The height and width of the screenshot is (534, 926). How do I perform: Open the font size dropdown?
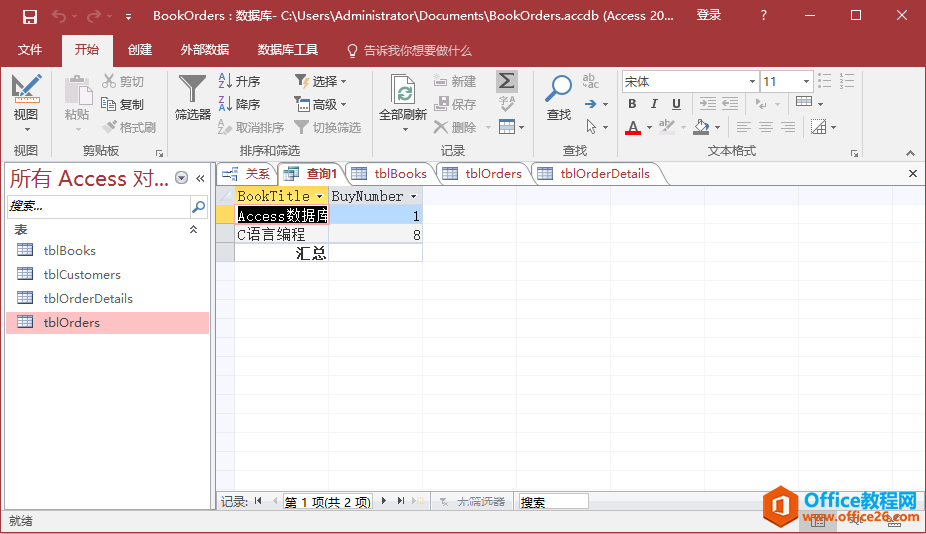point(805,81)
